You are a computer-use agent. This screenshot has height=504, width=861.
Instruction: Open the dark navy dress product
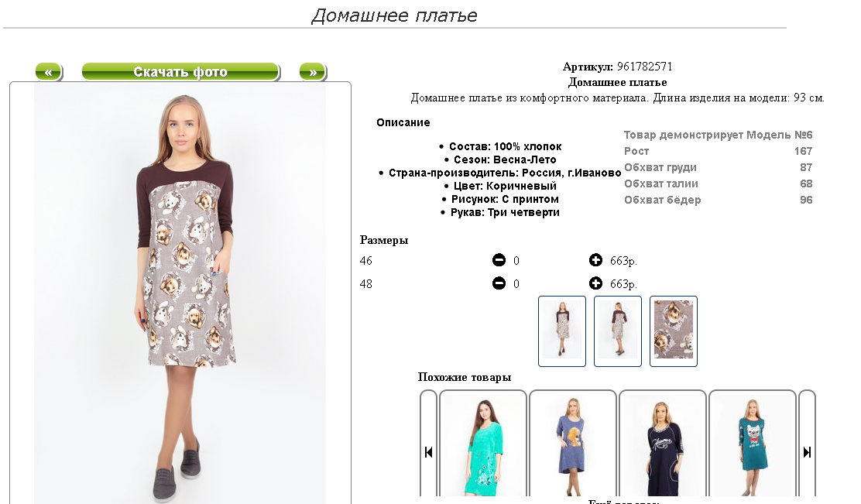pos(662,444)
